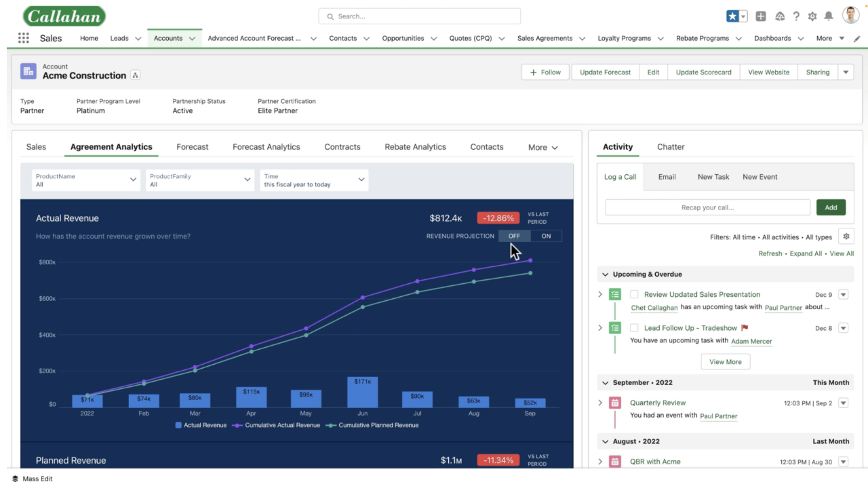
Task: Click the Acme Construction account record icon
Action: pyautogui.click(x=28, y=71)
